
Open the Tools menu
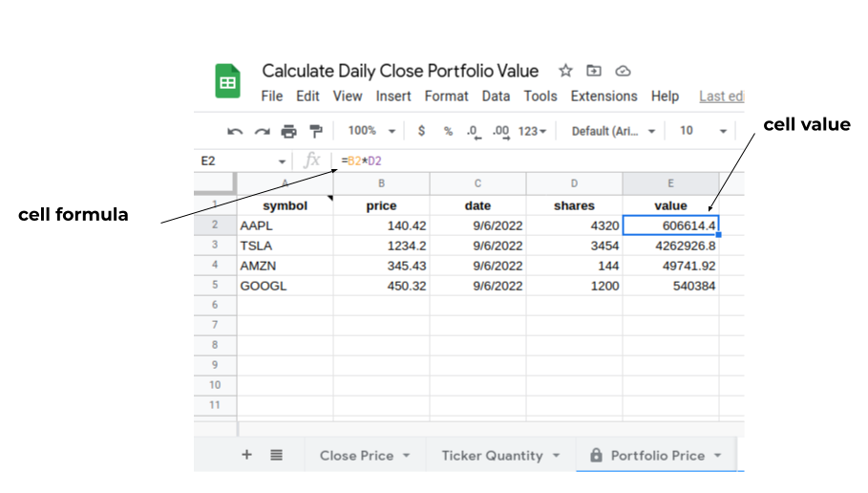click(540, 96)
